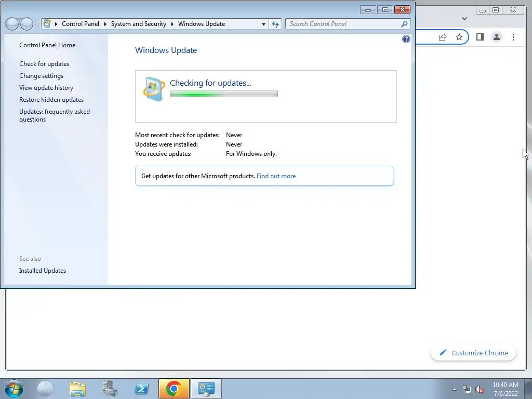The width and height of the screenshot is (532, 399).
Task: Open the Windows Update help icon
Action: pos(406,39)
